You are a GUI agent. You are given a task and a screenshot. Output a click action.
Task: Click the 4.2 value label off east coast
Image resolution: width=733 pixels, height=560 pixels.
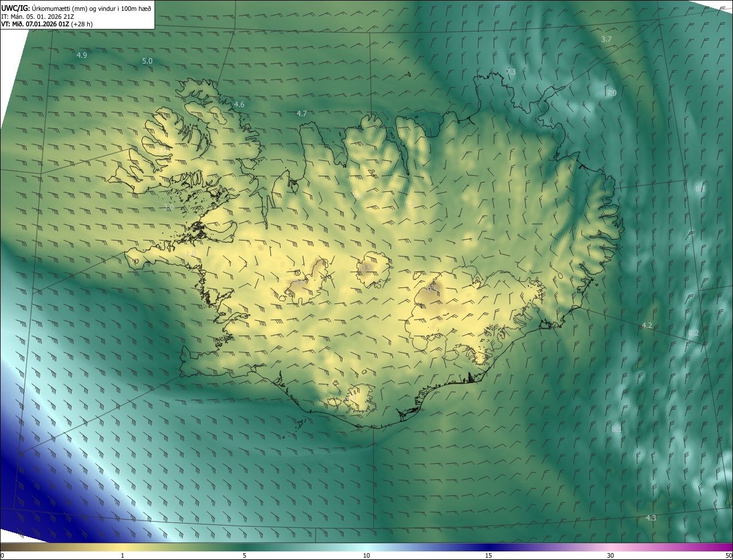pos(647,325)
